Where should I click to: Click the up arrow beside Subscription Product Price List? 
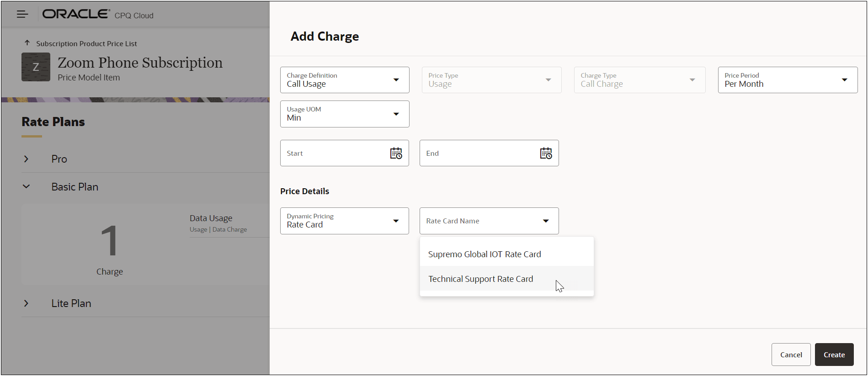point(27,43)
